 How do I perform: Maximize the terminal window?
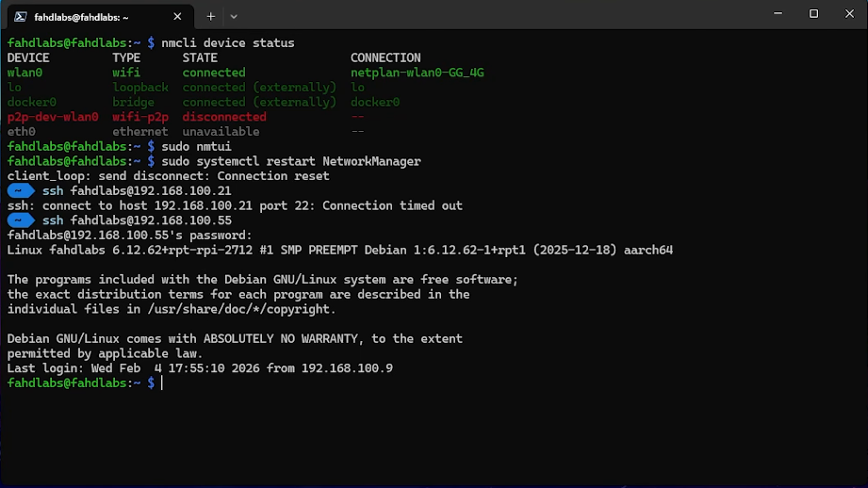tap(813, 14)
